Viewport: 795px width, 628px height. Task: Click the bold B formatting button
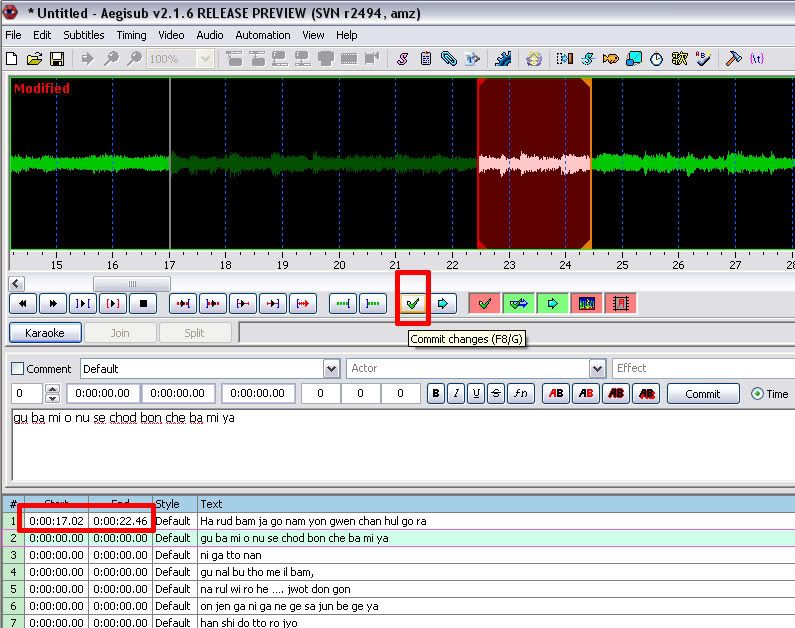pyautogui.click(x=436, y=394)
